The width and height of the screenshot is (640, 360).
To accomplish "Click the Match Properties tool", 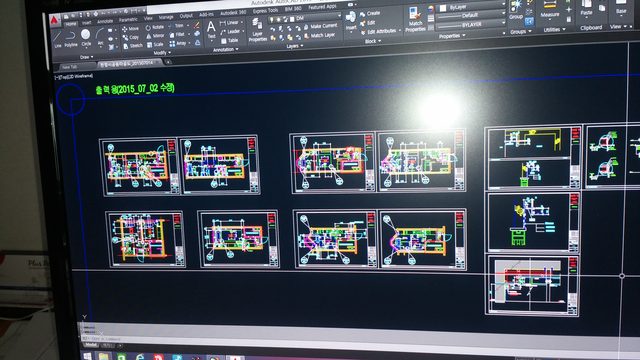I will [x=415, y=20].
